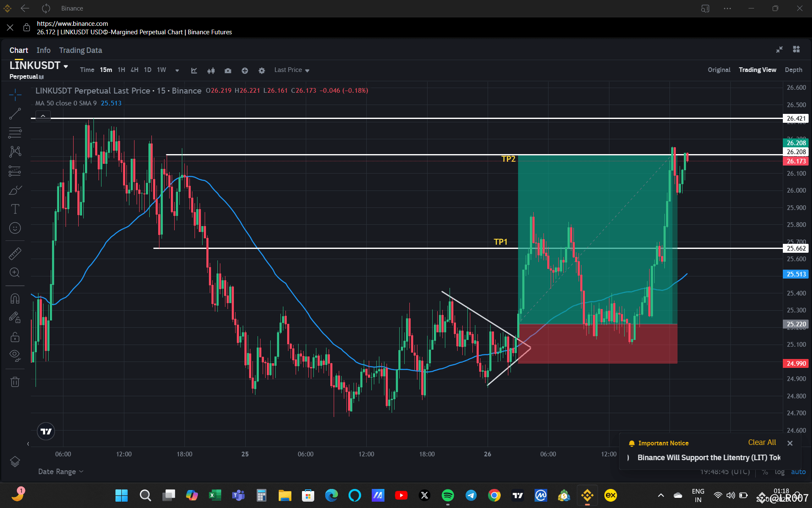
Task: Open the Fibonacci retracement tool group
Action: pyautogui.click(x=15, y=133)
